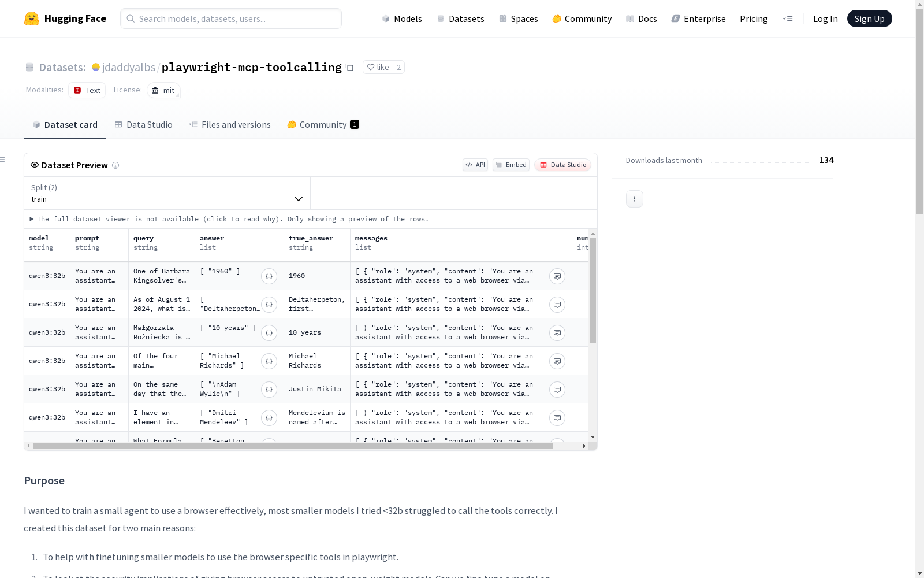Open the Split train dropdown
This screenshot has height=578, width=924.
(167, 193)
